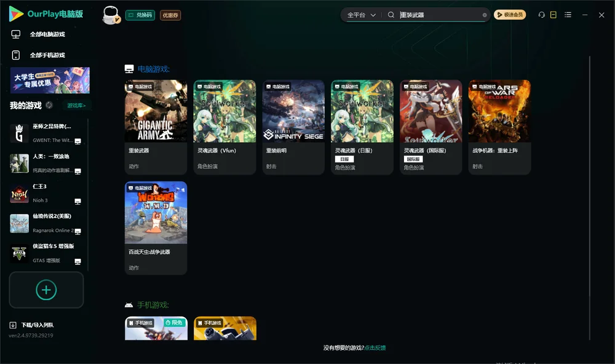Open the user avatar profile
Image resolution: width=615 pixels, height=364 pixels.
click(111, 15)
